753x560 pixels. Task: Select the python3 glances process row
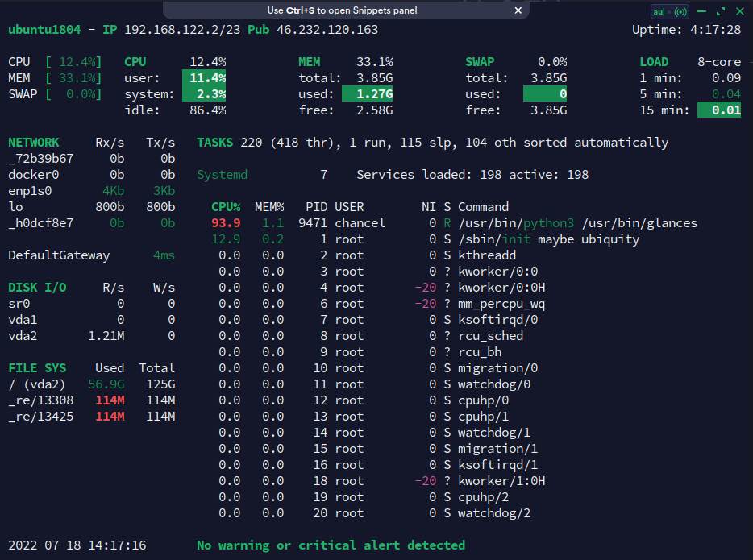[x=577, y=223]
